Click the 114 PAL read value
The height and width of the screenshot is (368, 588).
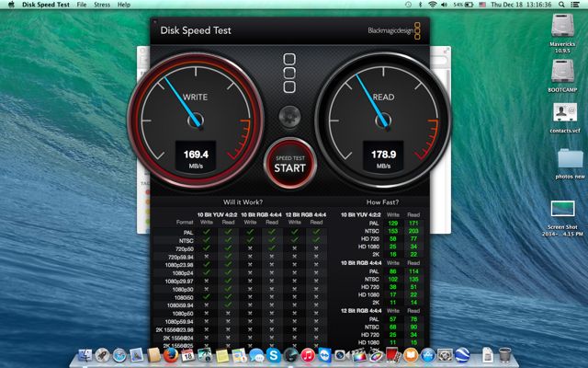pos(413,271)
